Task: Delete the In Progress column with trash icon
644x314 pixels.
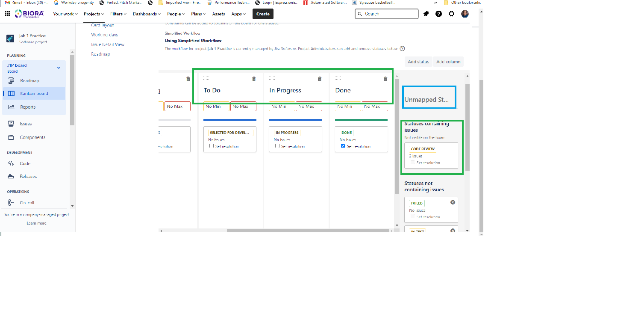Action: click(320, 79)
